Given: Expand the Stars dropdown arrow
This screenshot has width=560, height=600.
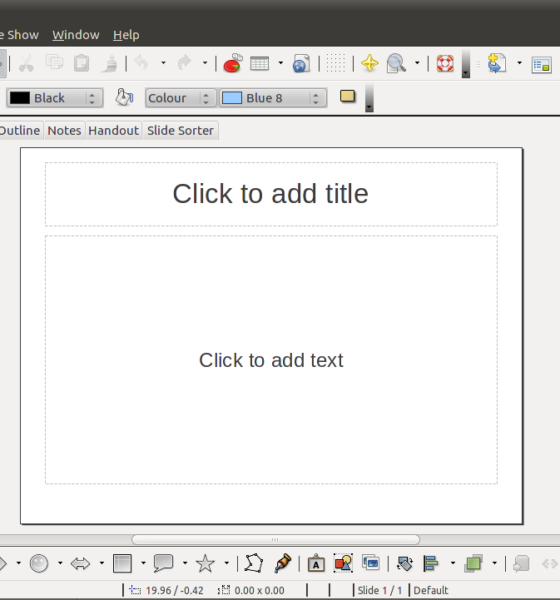Looking at the screenshot, I should click(x=227, y=563).
